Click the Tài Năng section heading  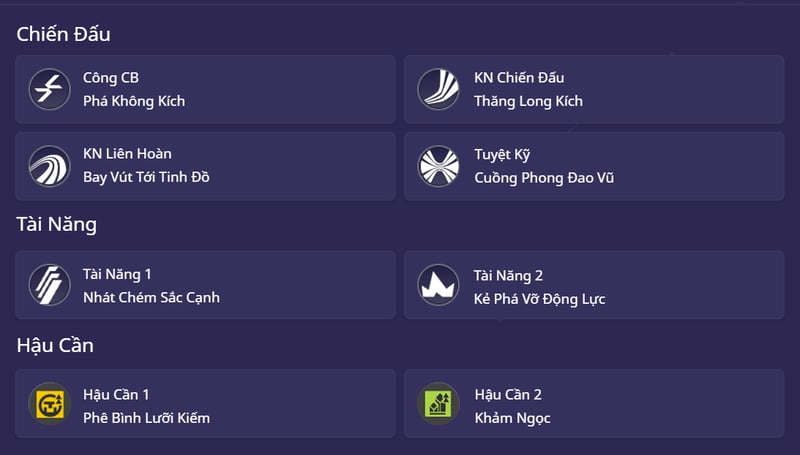pyautogui.click(x=56, y=224)
